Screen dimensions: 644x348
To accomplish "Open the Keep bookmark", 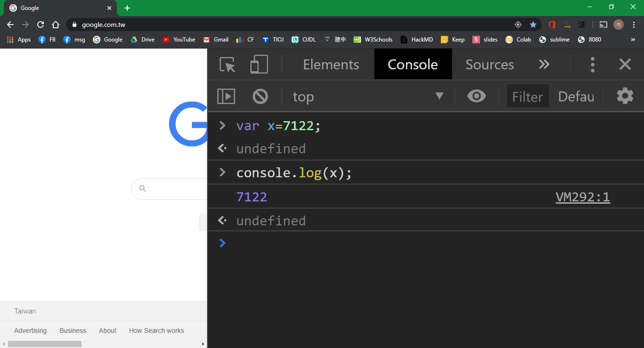I will (x=453, y=40).
